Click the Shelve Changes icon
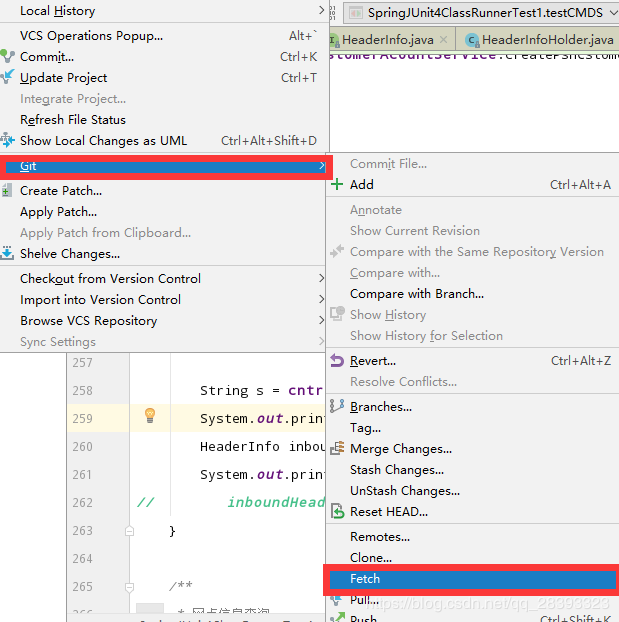This screenshot has height=622, width=619. pos(8,254)
